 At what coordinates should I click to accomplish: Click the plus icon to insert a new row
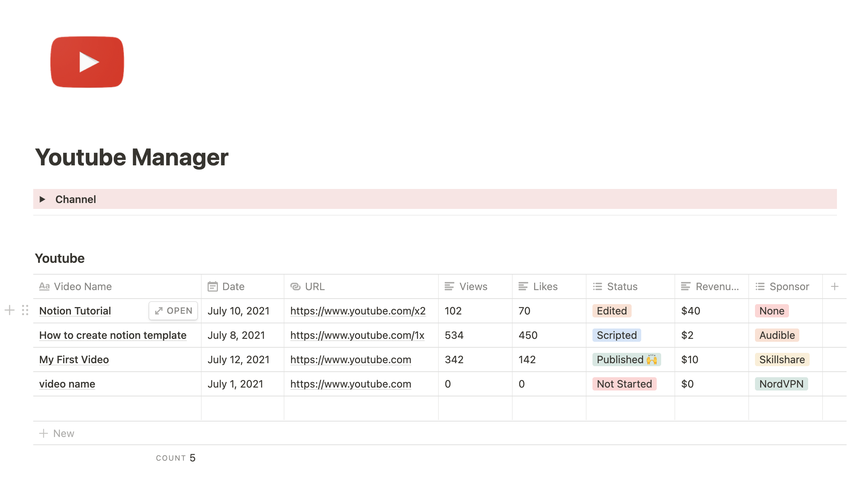pos(9,311)
